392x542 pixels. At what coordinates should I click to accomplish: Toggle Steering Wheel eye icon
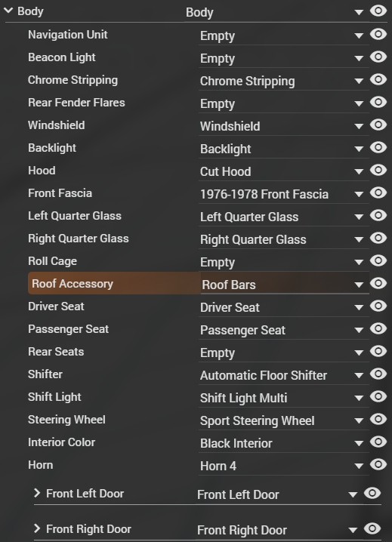(378, 419)
